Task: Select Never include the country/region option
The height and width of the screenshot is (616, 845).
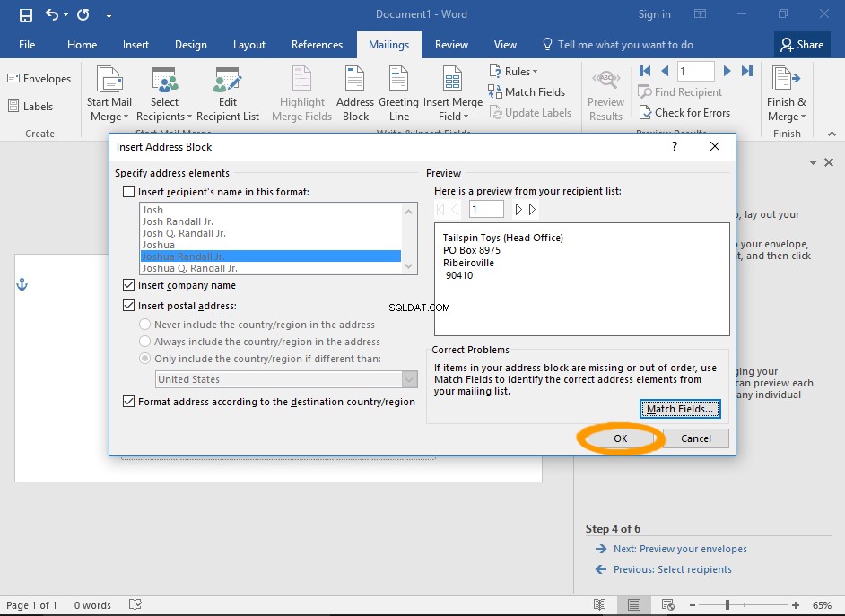Action: [x=145, y=325]
